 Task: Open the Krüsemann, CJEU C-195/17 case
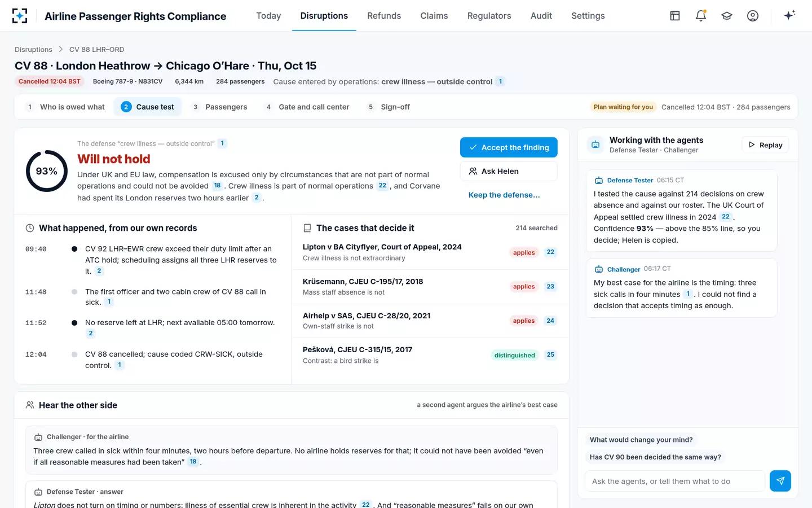430,287
